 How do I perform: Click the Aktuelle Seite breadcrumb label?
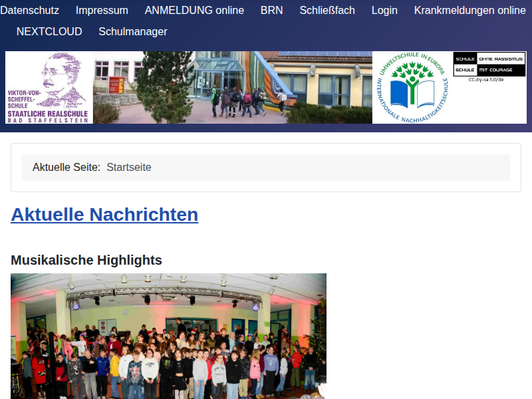pyautogui.click(x=66, y=168)
